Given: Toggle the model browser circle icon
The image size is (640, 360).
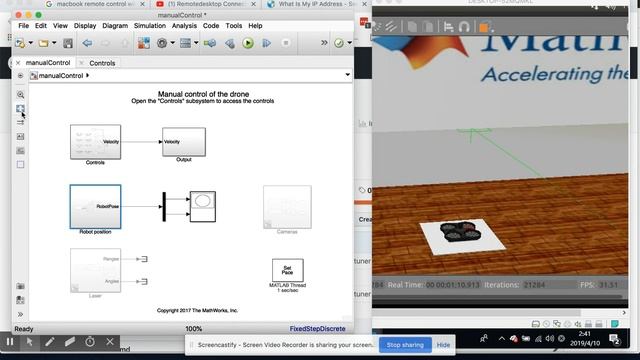Looking at the screenshot, I should (x=20, y=76).
